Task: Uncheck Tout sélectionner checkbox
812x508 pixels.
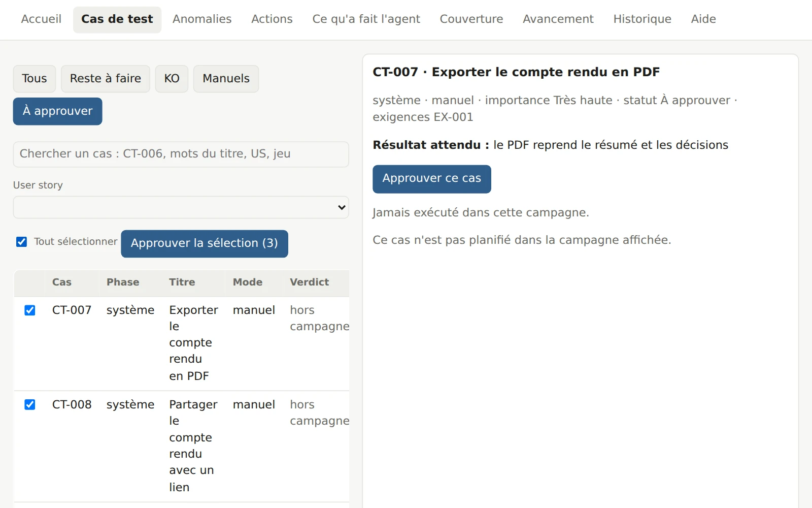Action: [x=21, y=242]
